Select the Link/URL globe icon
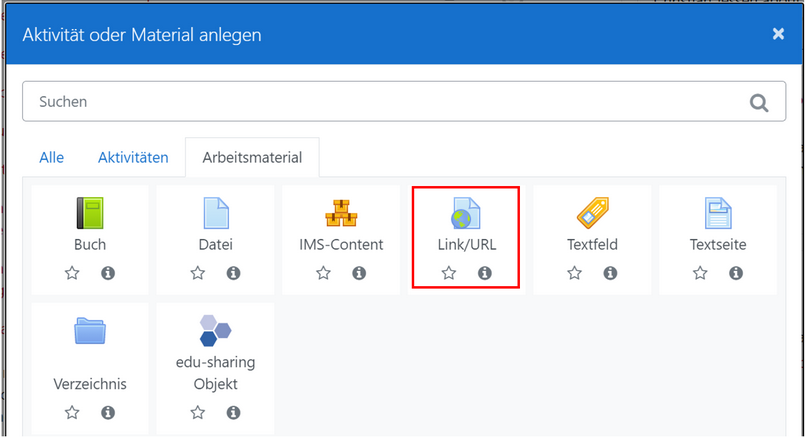 [x=466, y=213]
